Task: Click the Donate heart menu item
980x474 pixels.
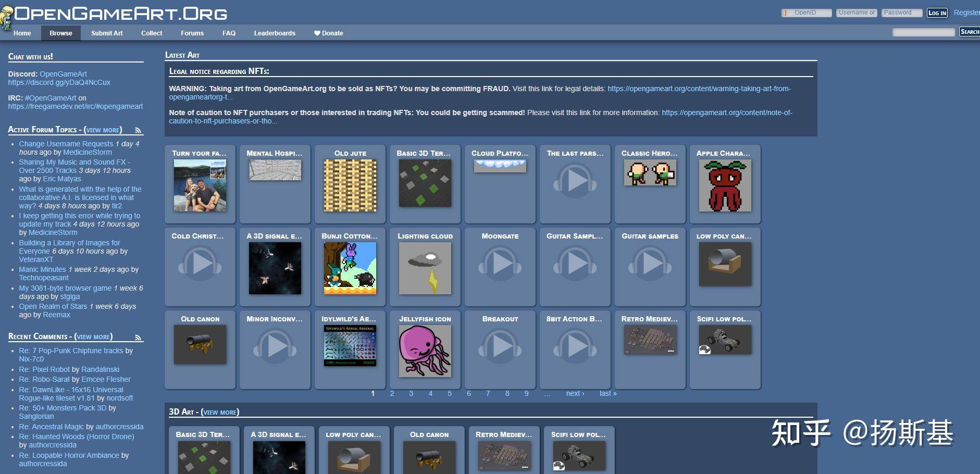Action: (328, 33)
